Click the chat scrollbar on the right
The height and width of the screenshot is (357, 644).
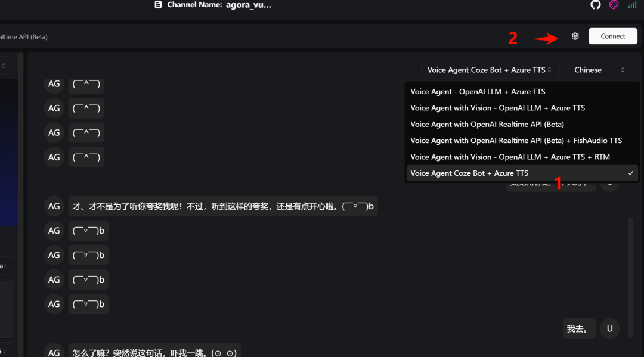coord(631,277)
